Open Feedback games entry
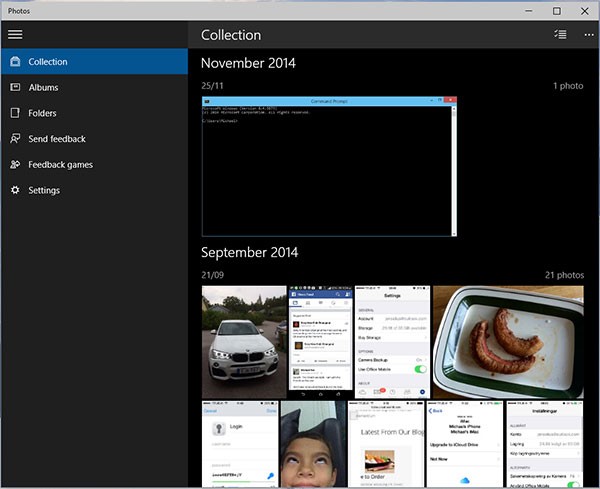Screen dimensions: 600x489 [60, 165]
